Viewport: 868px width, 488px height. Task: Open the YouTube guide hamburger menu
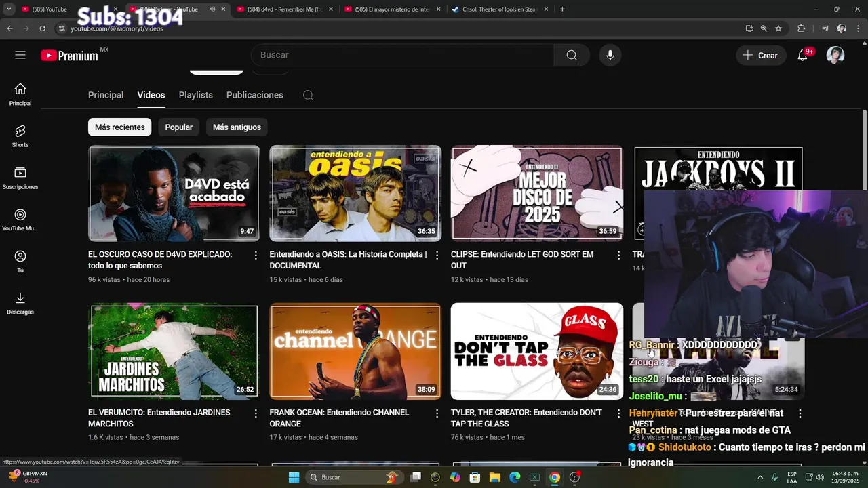pos(20,55)
